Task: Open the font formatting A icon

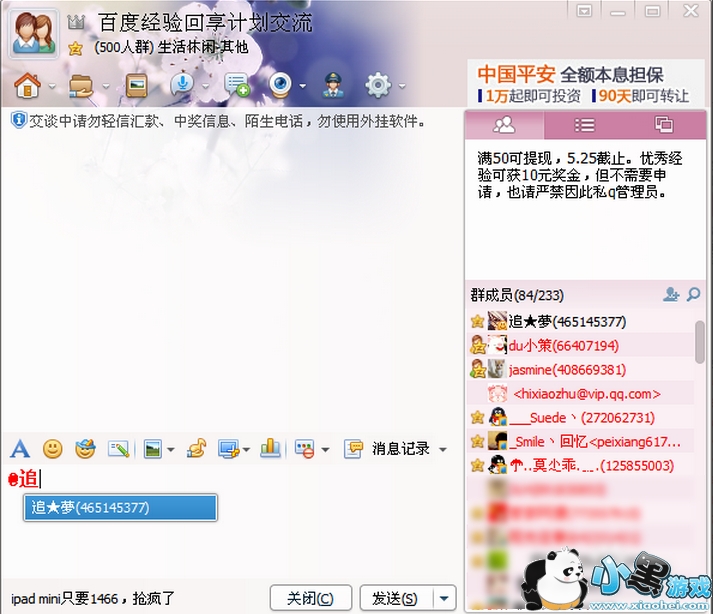Action: point(20,449)
